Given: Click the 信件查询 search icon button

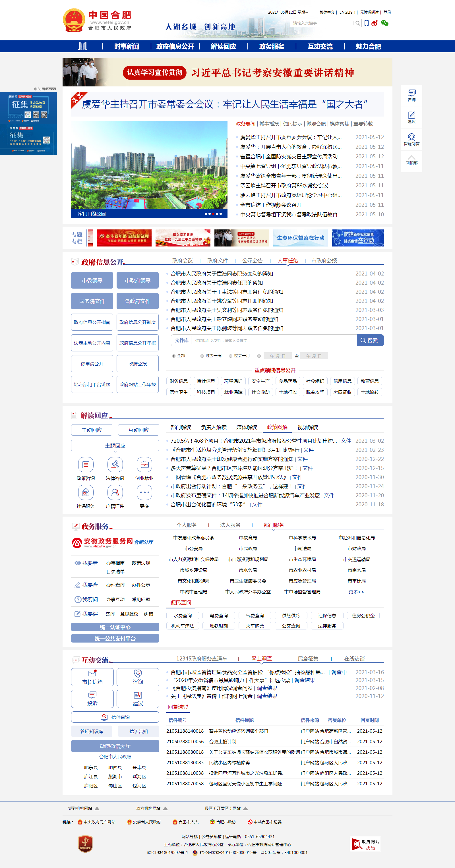Looking at the screenshot, I should coord(115,717).
